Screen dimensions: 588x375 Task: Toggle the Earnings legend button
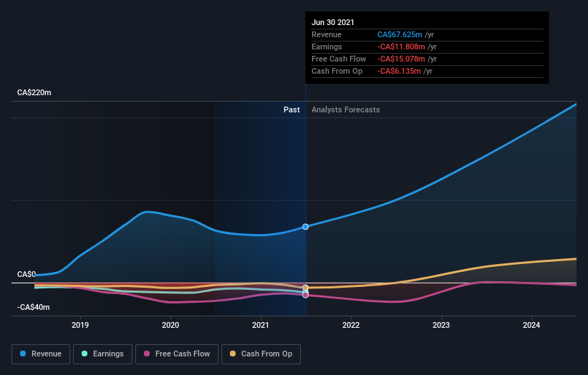102,354
